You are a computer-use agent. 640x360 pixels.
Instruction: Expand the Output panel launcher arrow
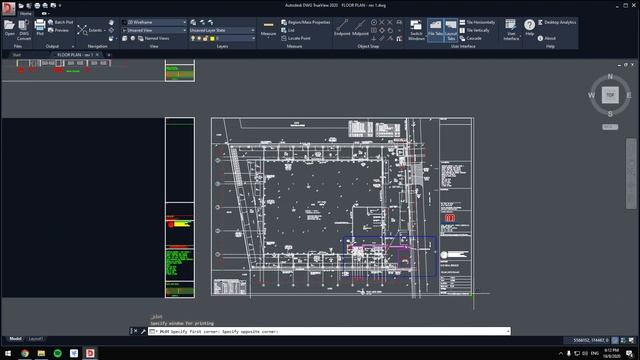click(x=73, y=46)
